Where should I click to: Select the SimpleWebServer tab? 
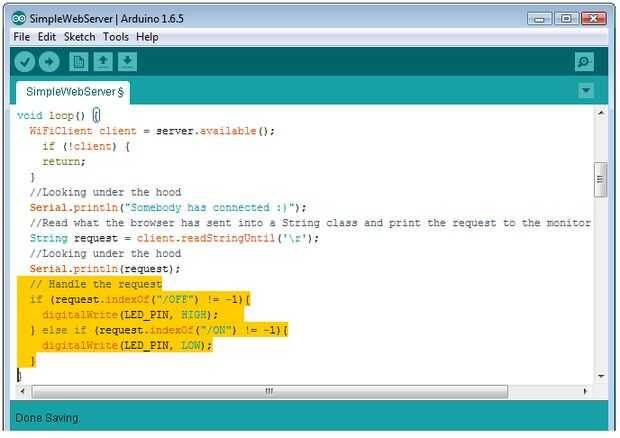click(73, 93)
